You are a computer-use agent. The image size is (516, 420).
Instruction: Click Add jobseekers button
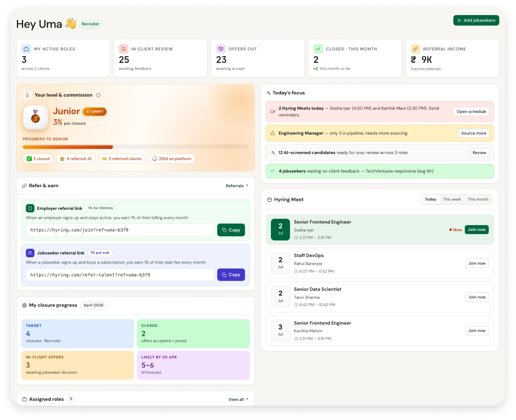pos(476,20)
